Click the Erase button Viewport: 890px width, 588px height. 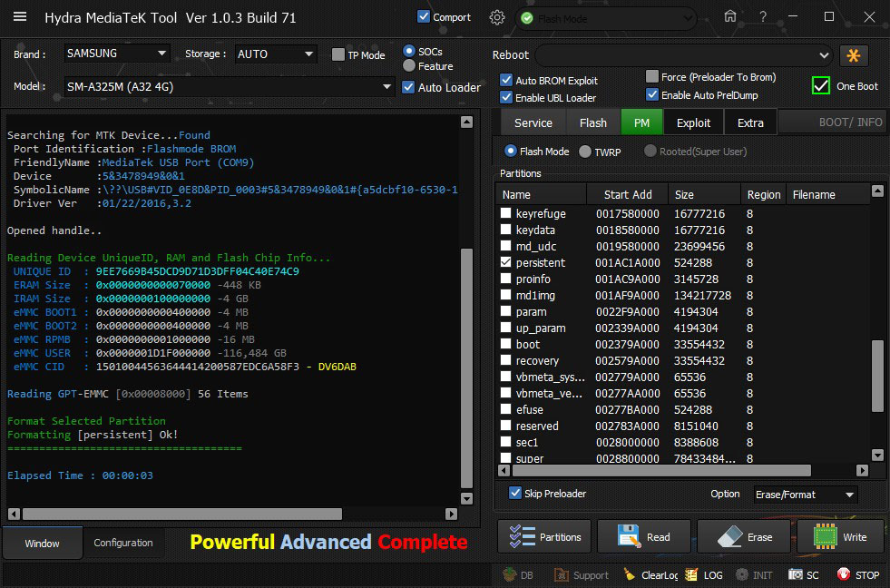[x=744, y=537]
